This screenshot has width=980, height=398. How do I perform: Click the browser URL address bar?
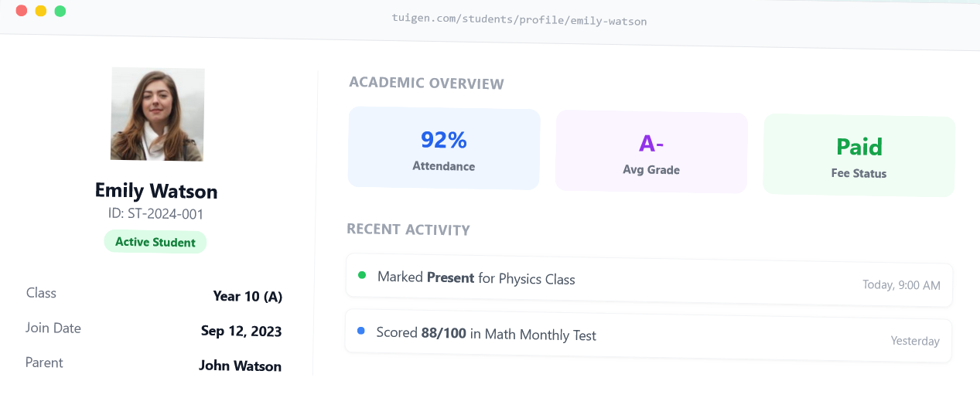point(519,21)
